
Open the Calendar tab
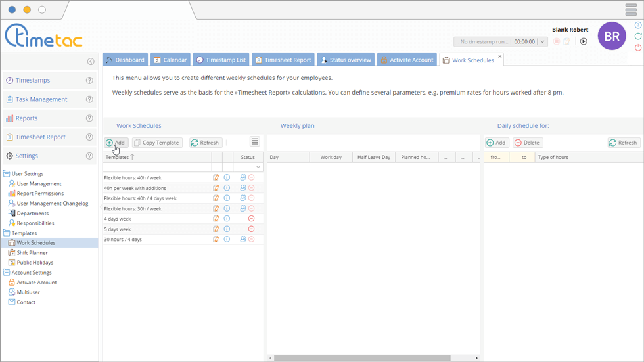point(170,60)
